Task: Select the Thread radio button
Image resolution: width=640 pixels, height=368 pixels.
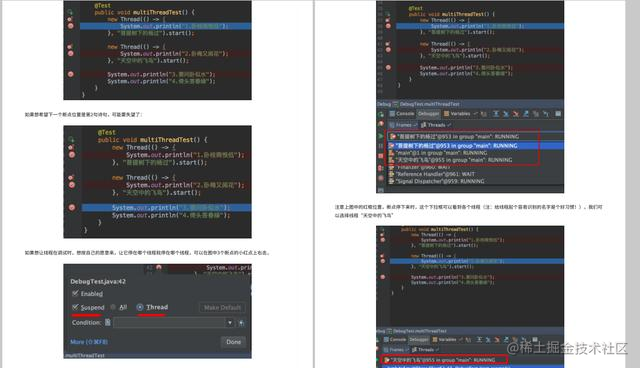Action: click(x=140, y=307)
